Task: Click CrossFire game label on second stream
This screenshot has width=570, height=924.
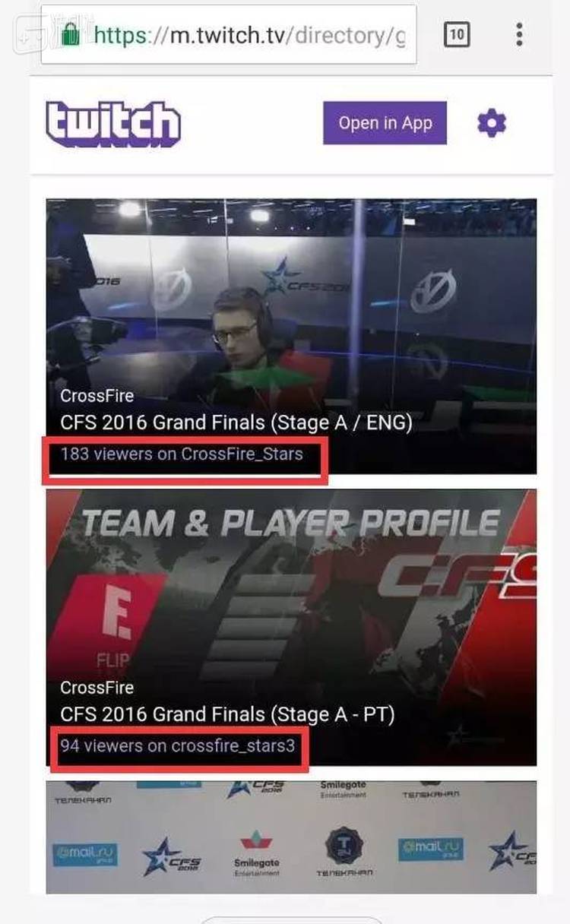Action: (97, 688)
